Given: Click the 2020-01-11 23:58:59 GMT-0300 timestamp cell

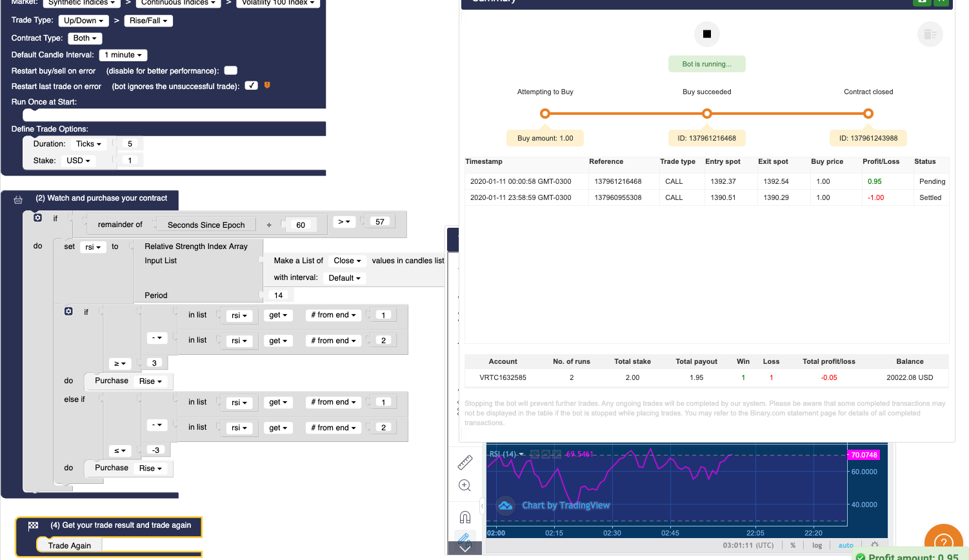Looking at the screenshot, I should pyautogui.click(x=521, y=197).
